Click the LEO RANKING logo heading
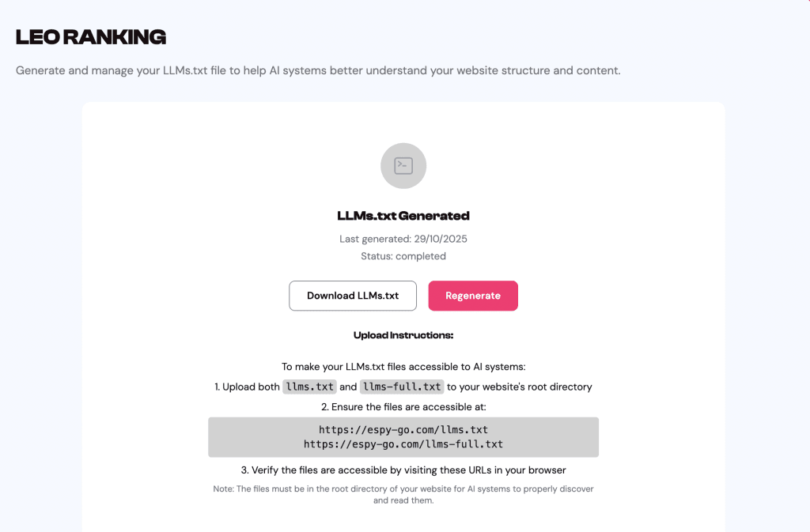This screenshot has width=810, height=532. (x=91, y=36)
